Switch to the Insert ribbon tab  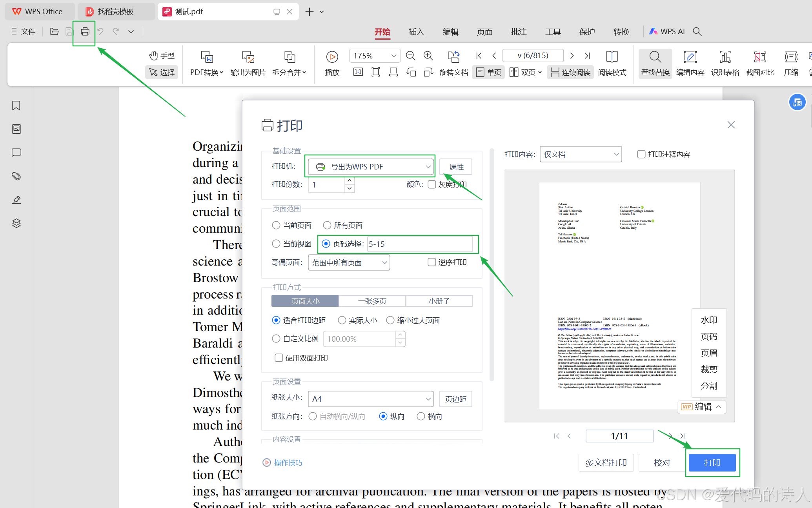click(x=416, y=31)
